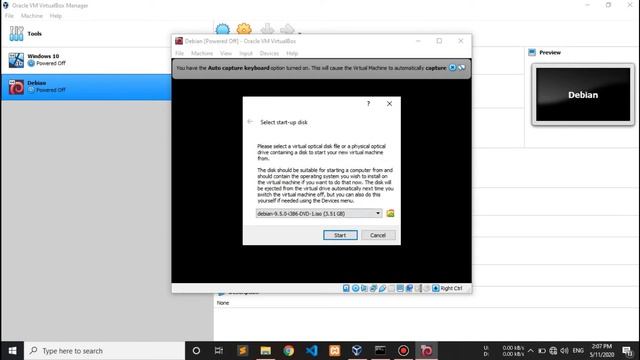Open View menu in Debian VM window
This screenshot has width=640, height=360.
[226, 53]
